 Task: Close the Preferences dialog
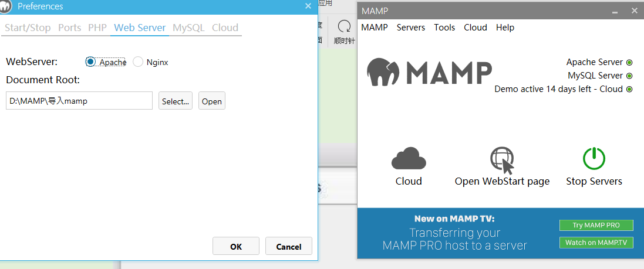click(x=308, y=6)
